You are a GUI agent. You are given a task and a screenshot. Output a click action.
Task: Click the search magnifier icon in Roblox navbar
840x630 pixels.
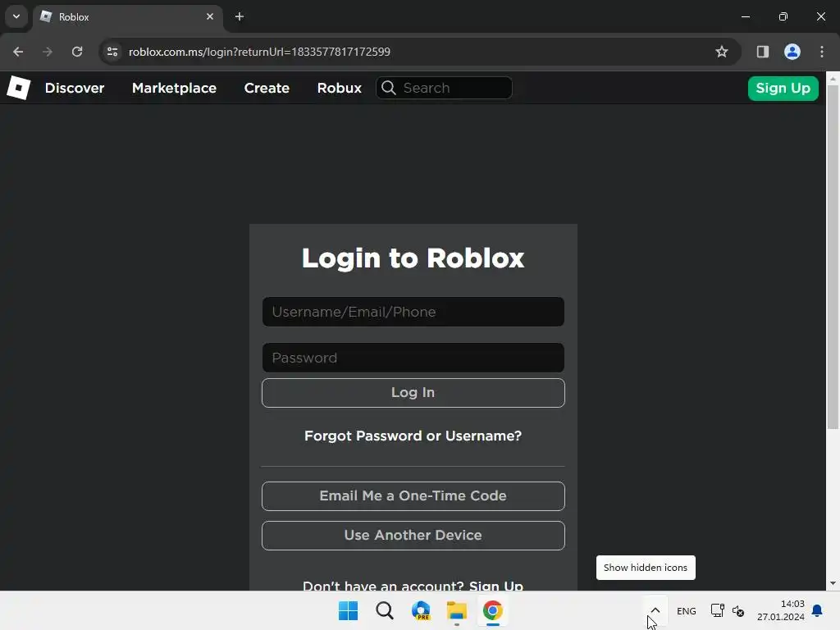[x=389, y=88]
